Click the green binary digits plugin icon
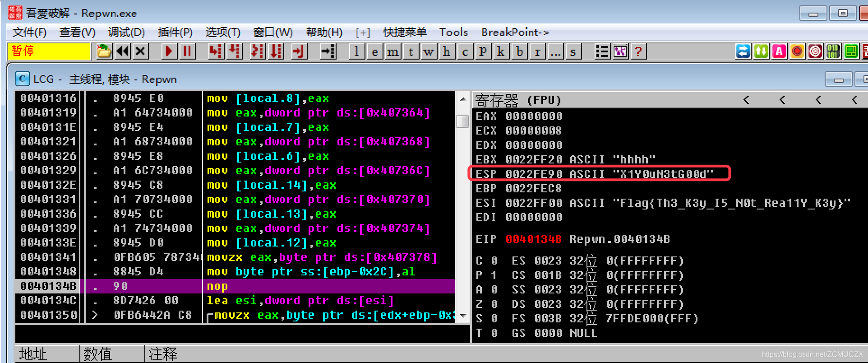Screen dimensions: 868x363 (x=833, y=51)
